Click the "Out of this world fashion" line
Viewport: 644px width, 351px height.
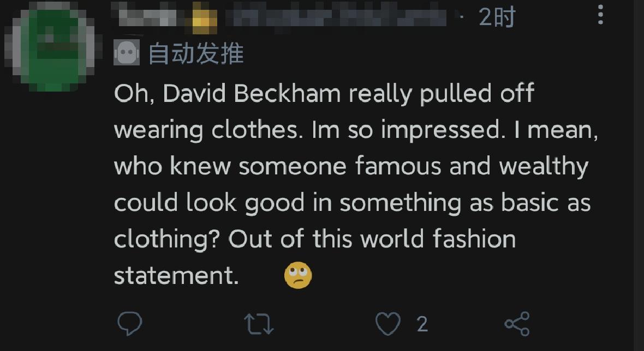pos(373,239)
